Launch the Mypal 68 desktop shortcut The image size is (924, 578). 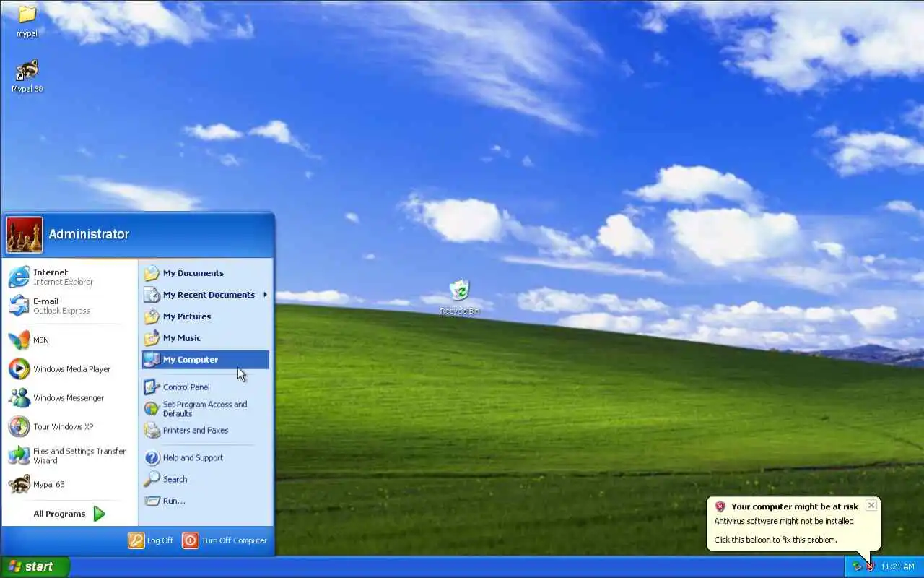coord(27,76)
